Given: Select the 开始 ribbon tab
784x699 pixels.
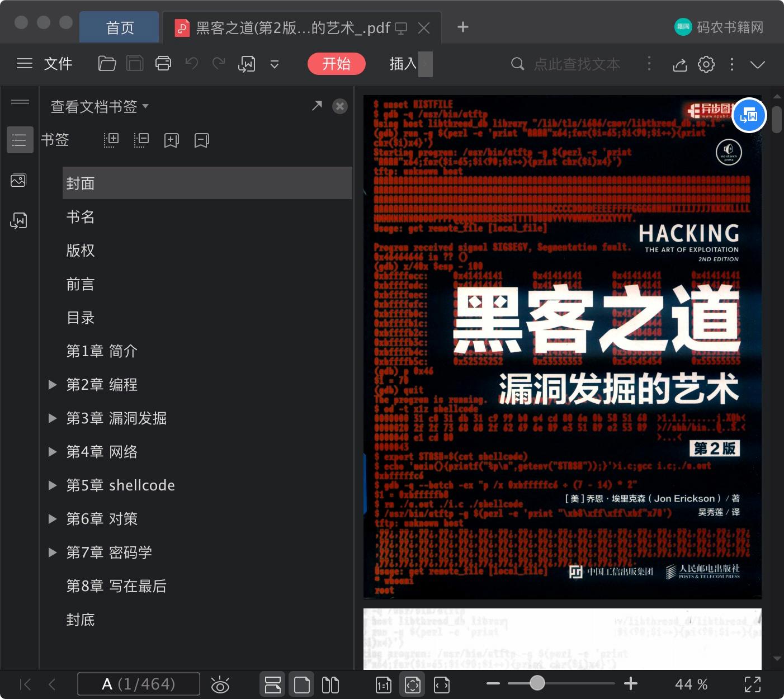Looking at the screenshot, I should [x=337, y=64].
